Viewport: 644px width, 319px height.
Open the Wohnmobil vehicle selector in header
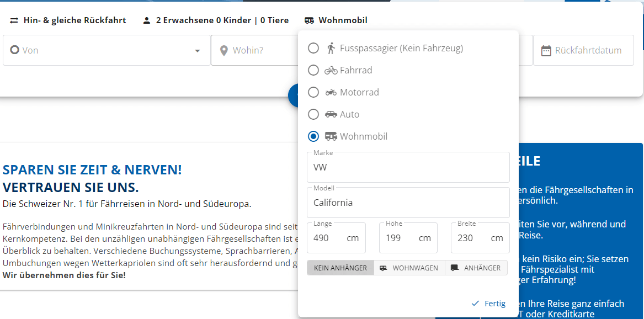tap(336, 20)
